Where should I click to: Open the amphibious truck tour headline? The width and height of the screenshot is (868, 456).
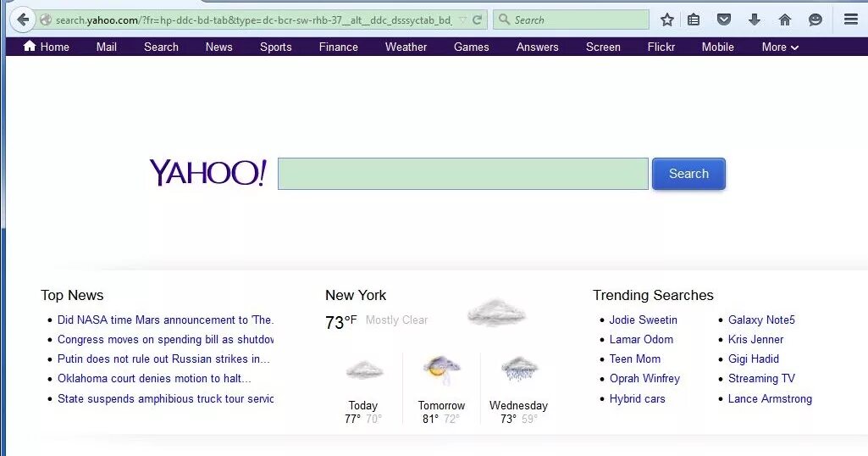(x=165, y=398)
